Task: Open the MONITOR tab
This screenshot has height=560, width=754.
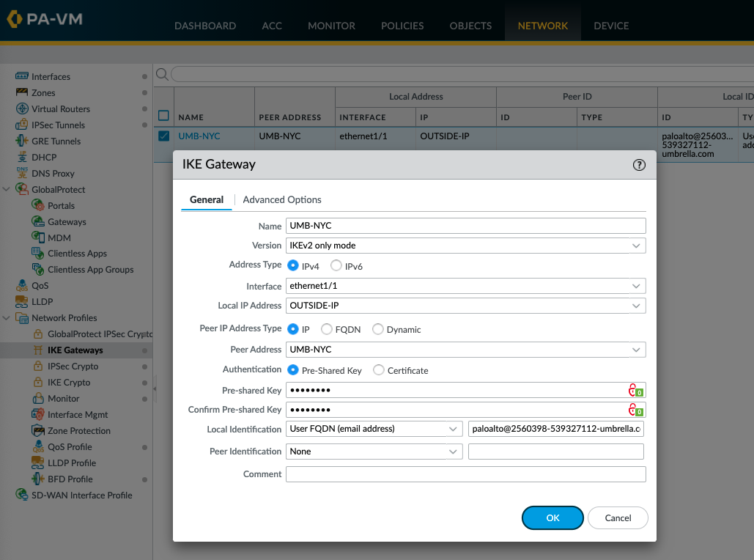Action: [x=331, y=26]
